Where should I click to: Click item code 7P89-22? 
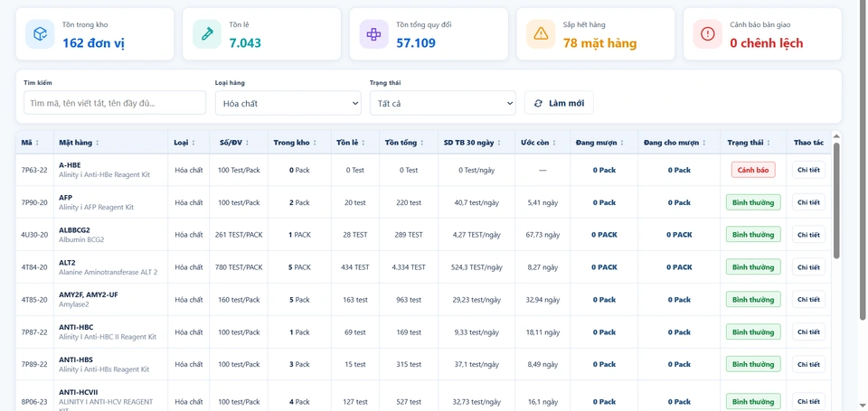point(34,364)
